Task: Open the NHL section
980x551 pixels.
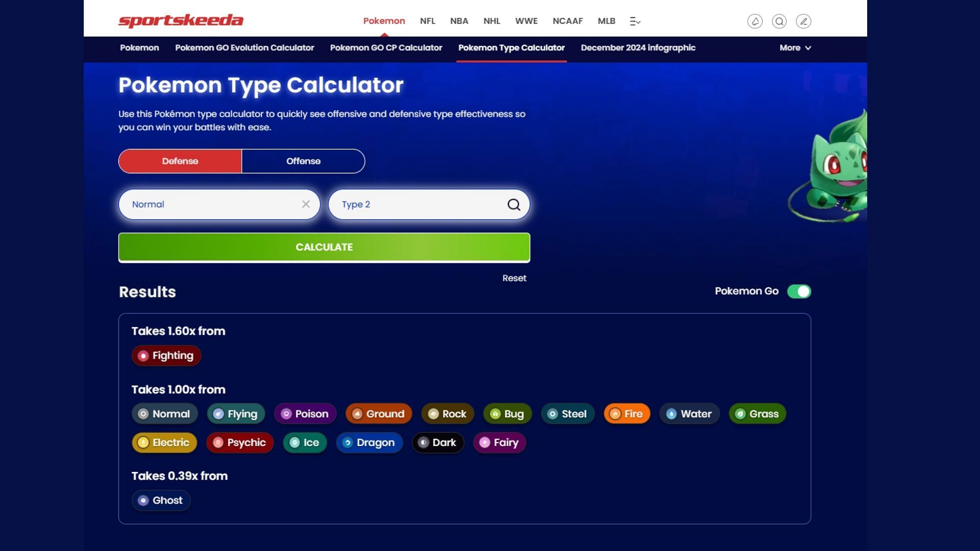Action: click(492, 21)
